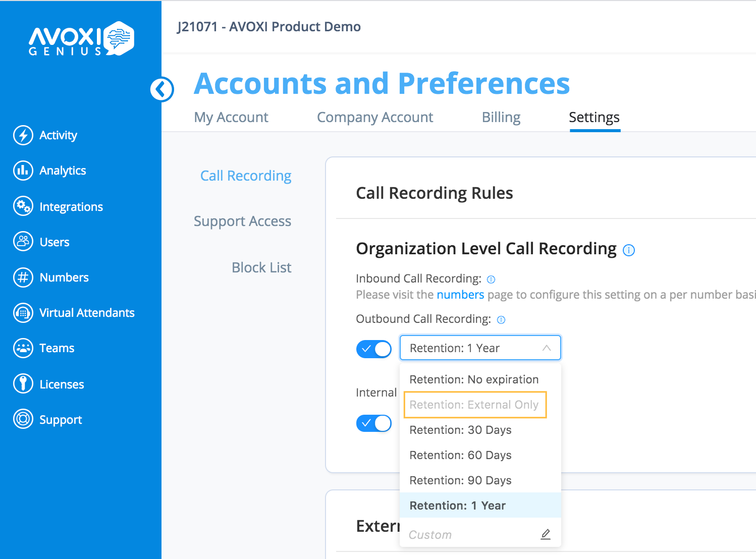Follow the numbers page link
Image resolution: width=756 pixels, height=559 pixels.
460,294
